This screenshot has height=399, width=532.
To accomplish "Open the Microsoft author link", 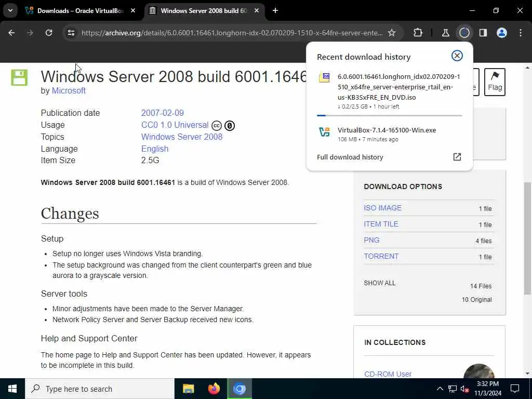I will tap(69, 90).
